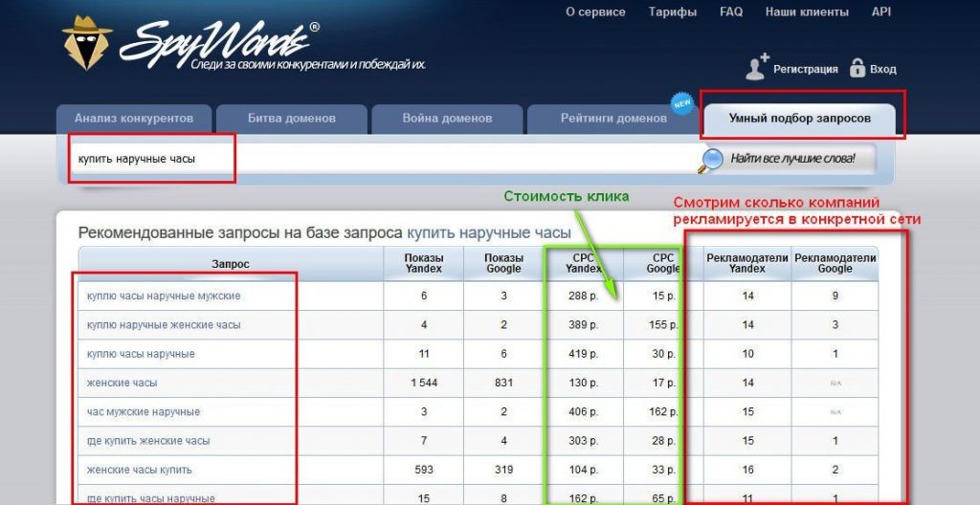The height and width of the screenshot is (505, 980).
Task: Open heading link купить наручные часы
Action: (x=489, y=233)
